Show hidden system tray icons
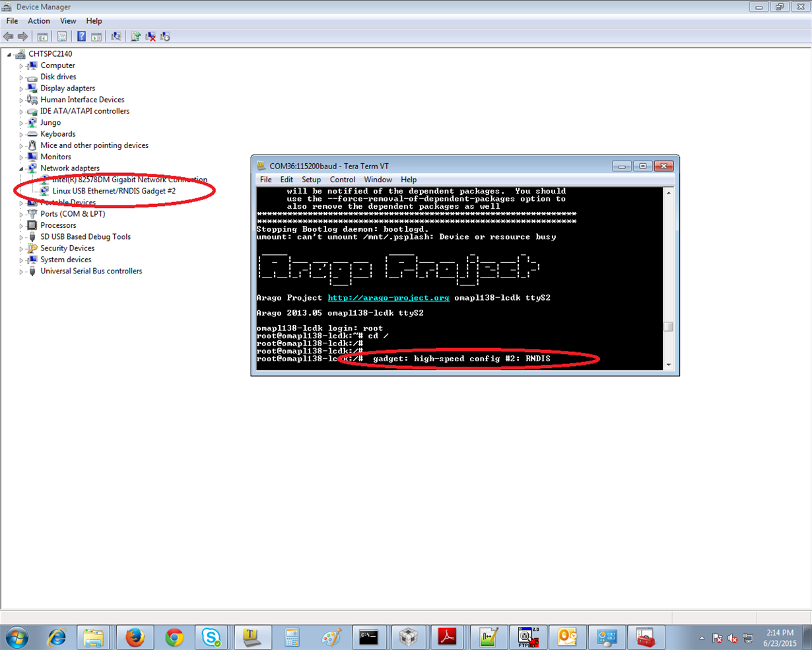The image size is (812, 650). click(x=702, y=638)
